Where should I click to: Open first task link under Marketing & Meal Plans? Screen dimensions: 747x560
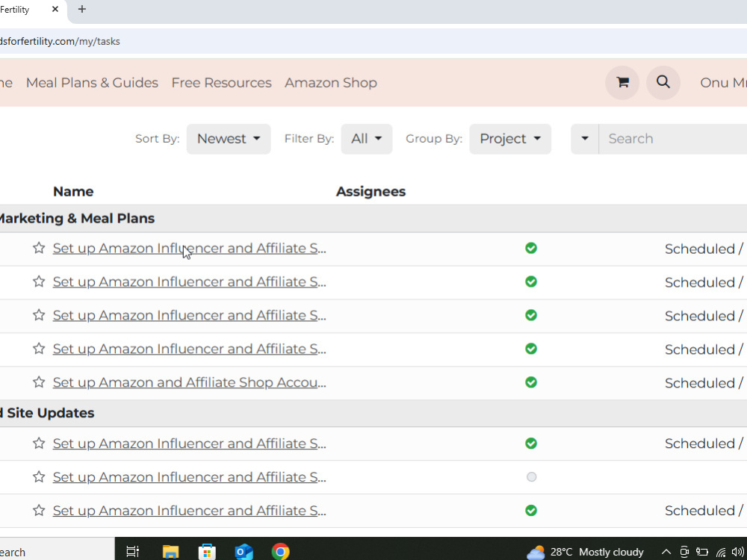tap(190, 248)
